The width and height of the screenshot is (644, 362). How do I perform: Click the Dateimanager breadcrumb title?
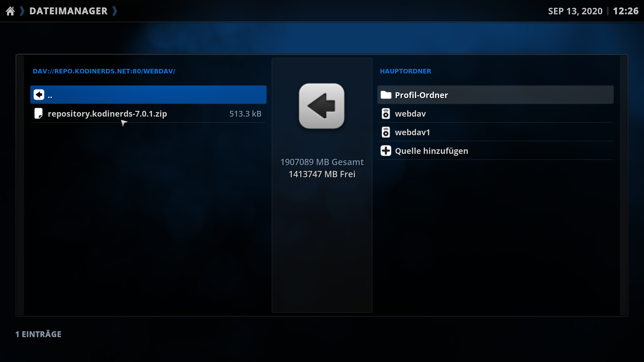[x=68, y=11]
